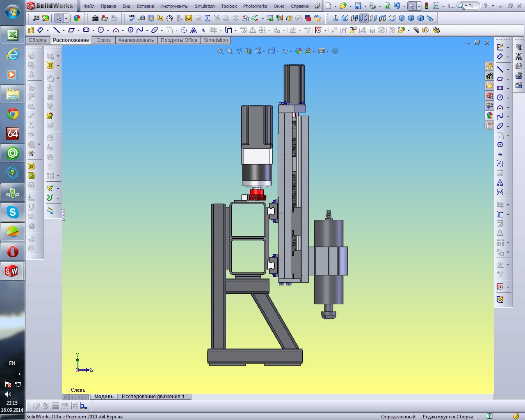This screenshot has height=420, width=525.
Task: Select the Point tool in right toolbar
Action: click(500, 154)
